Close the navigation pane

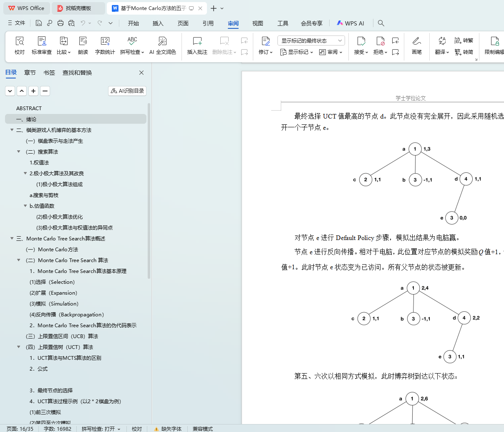tap(141, 73)
